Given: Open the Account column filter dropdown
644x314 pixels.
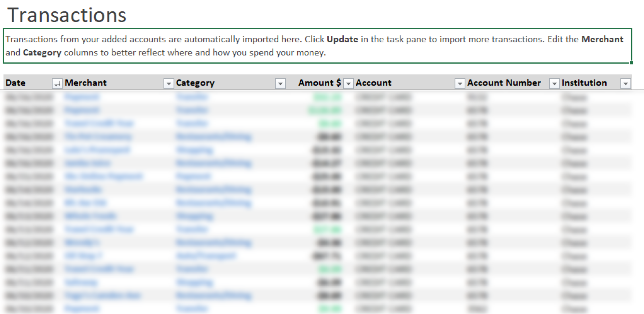Looking at the screenshot, I should (x=460, y=83).
